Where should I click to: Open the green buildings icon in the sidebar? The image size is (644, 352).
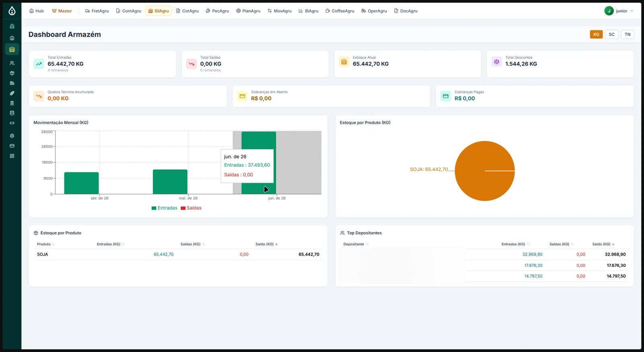[x=12, y=26]
